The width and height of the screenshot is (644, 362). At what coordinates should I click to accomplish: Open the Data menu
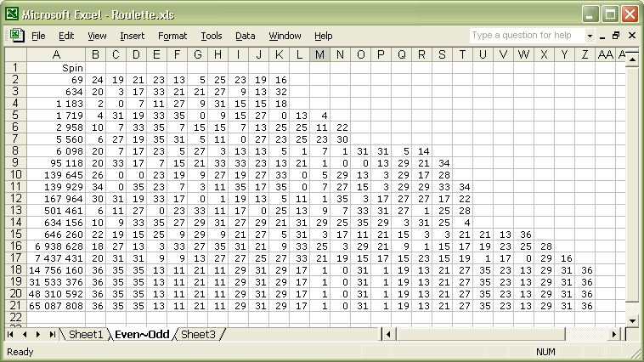[x=246, y=36]
